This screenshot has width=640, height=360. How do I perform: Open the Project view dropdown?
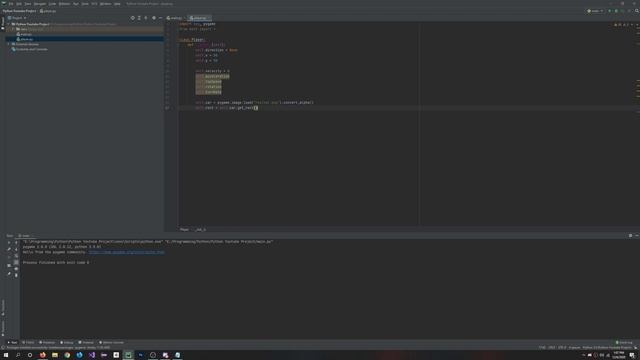17,18
